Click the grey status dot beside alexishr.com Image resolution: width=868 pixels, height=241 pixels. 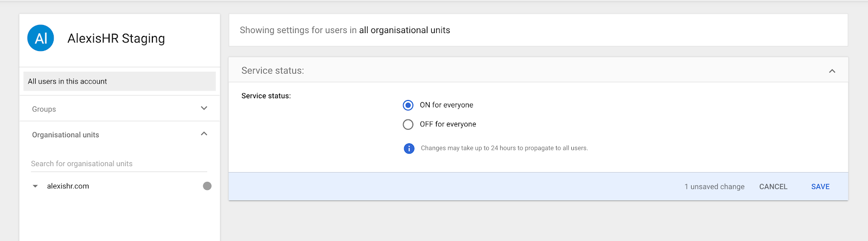(x=207, y=186)
